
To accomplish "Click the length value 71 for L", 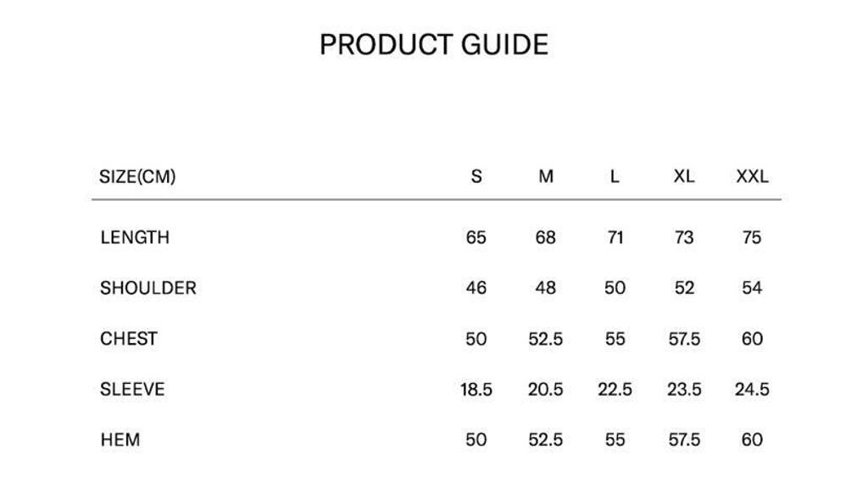I will pos(615,237).
